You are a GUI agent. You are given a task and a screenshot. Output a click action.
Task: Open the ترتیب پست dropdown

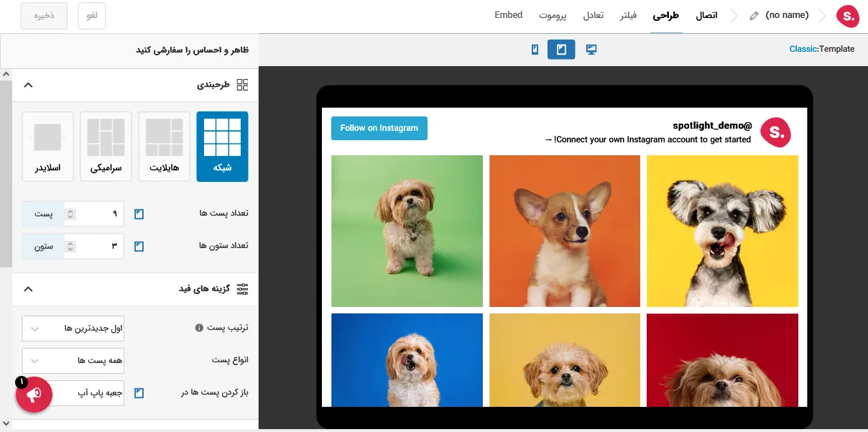click(73, 328)
